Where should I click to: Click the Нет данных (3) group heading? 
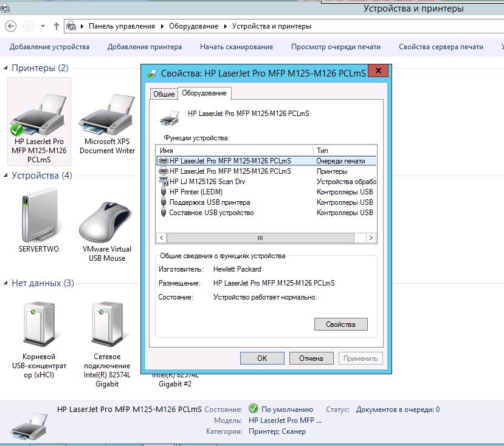tap(43, 283)
